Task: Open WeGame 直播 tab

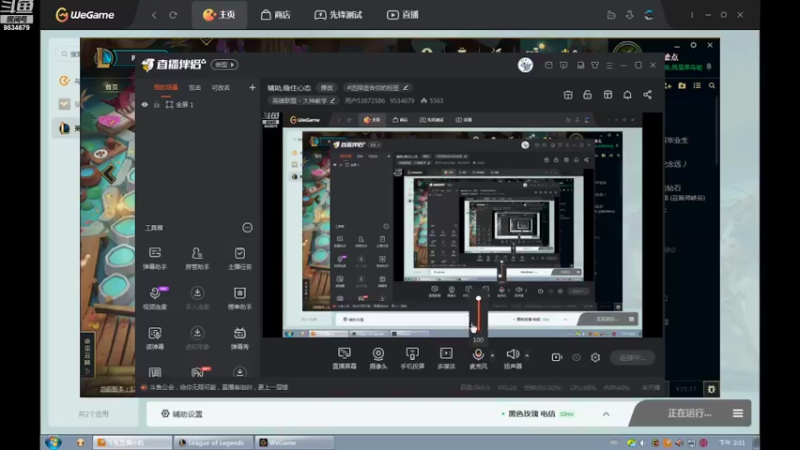Action: tap(403, 15)
